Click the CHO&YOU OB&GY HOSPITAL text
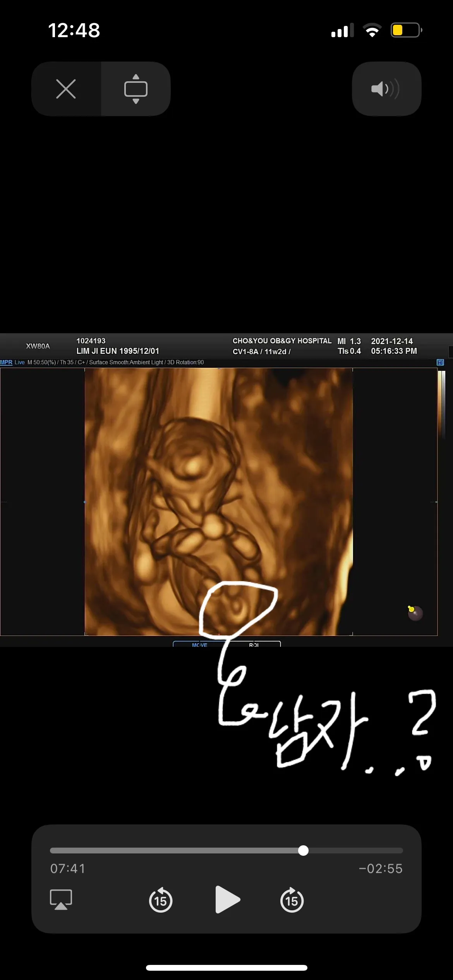Screen dimensions: 453x980 (x=282, y=341)
